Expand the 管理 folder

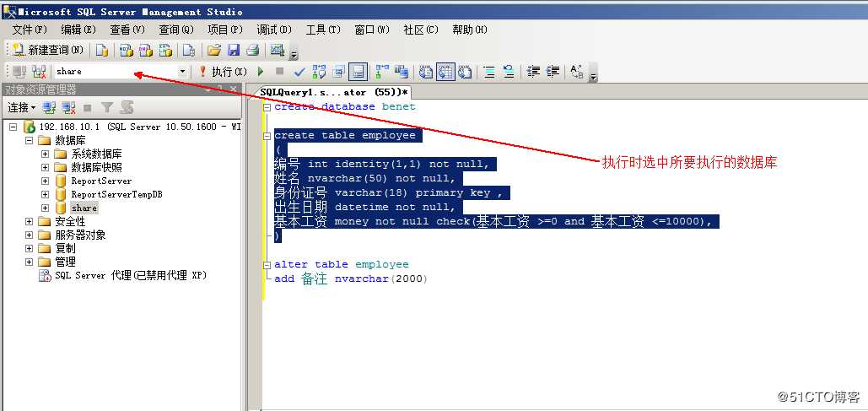[29, 262]
